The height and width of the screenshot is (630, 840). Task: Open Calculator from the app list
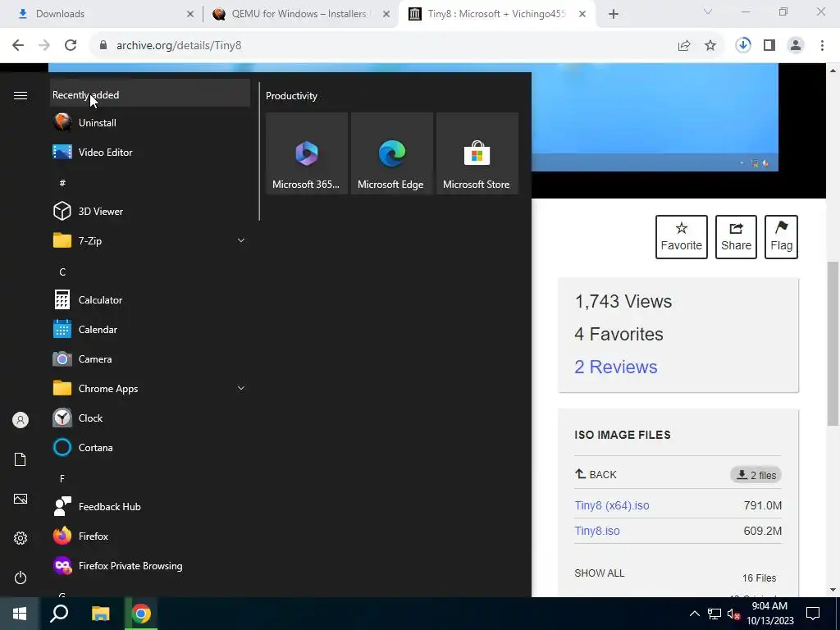(x=149, y=300)
